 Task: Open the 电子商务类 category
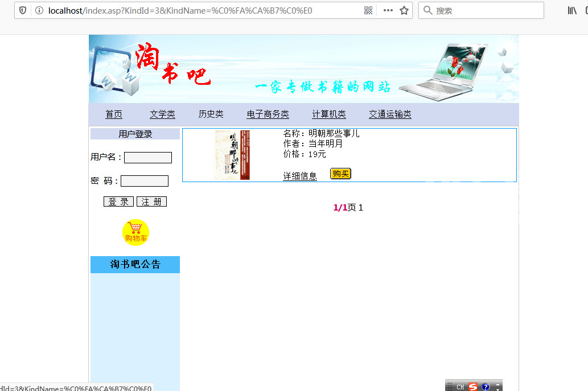pyautogui.click(x=268, y=114)
